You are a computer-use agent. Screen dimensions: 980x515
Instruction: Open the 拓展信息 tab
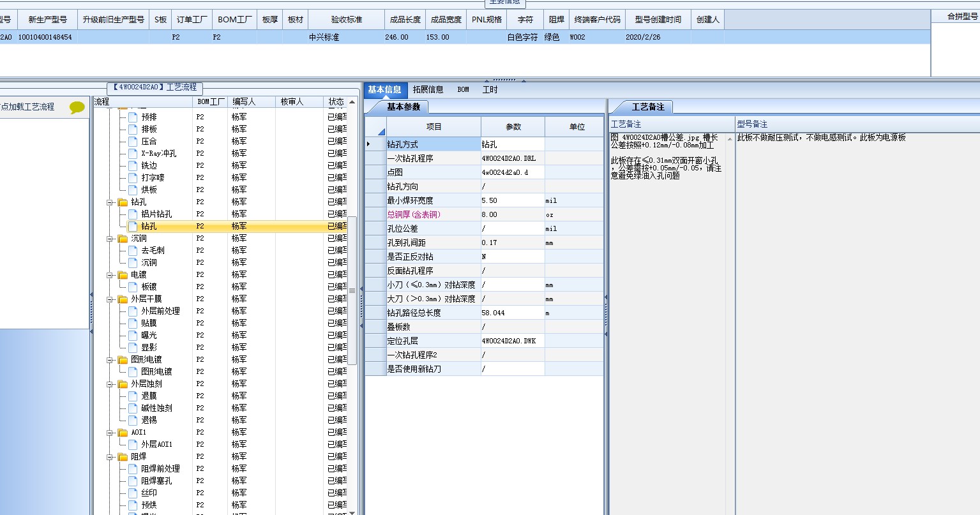click(x=428, y=90)
